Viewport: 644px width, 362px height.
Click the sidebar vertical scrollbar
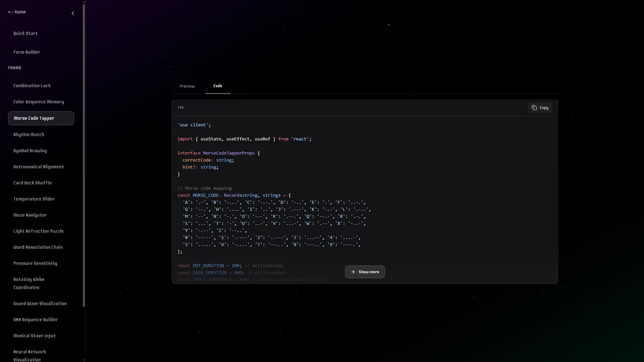83,161
